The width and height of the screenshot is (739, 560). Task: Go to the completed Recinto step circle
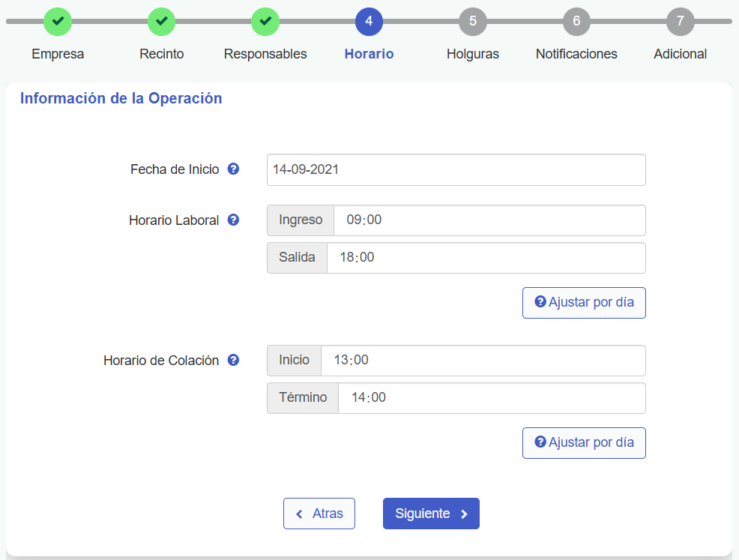[x=161, y=21]
